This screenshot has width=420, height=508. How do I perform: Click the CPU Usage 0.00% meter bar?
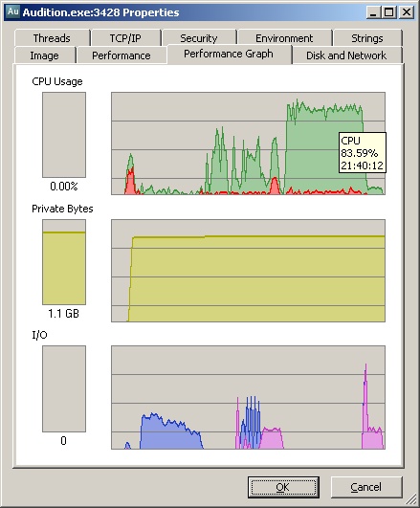click(64, 135)
